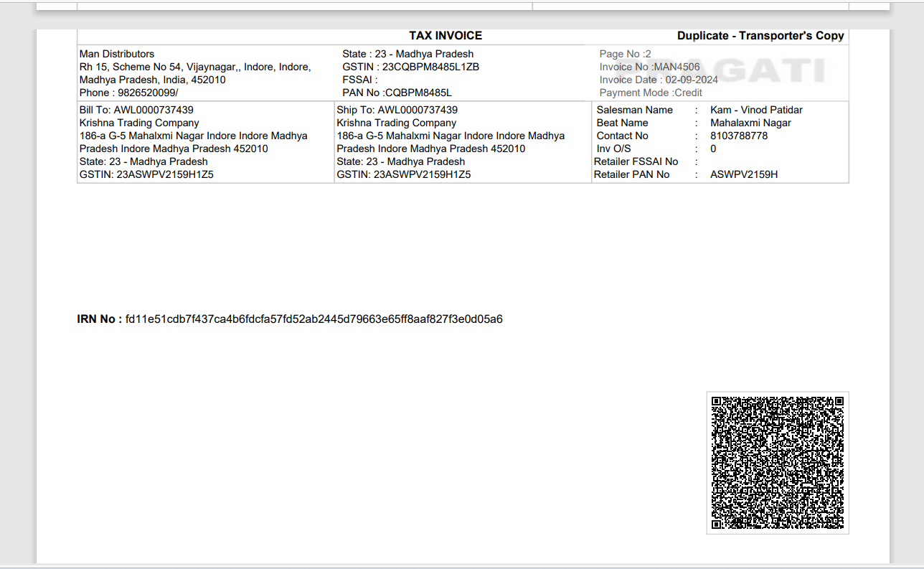Screen dimensions: 924x569
Task: Select salesman value "Kam - Vinod Patidar"
Action: 756,110
